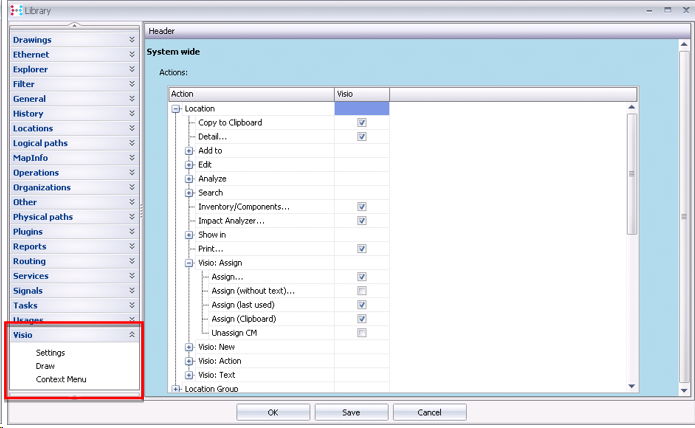Select the Impact Analyzer... tree row

231,221
